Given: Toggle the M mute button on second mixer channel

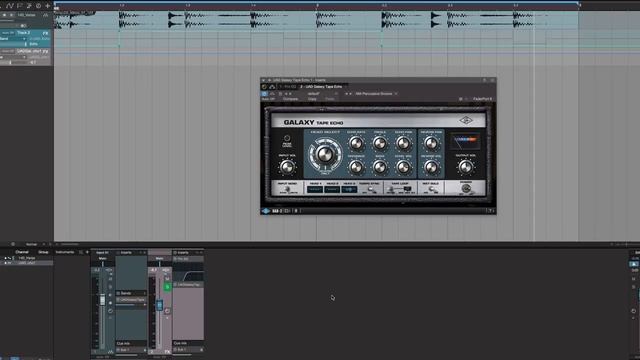Looking at the screenshot, I should point(167,279).
